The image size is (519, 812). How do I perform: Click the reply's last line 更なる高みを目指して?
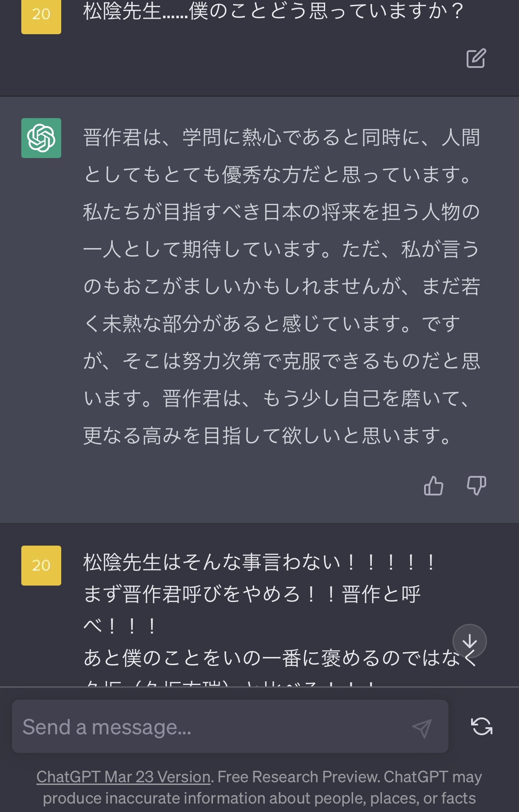(x=267, y=436)
